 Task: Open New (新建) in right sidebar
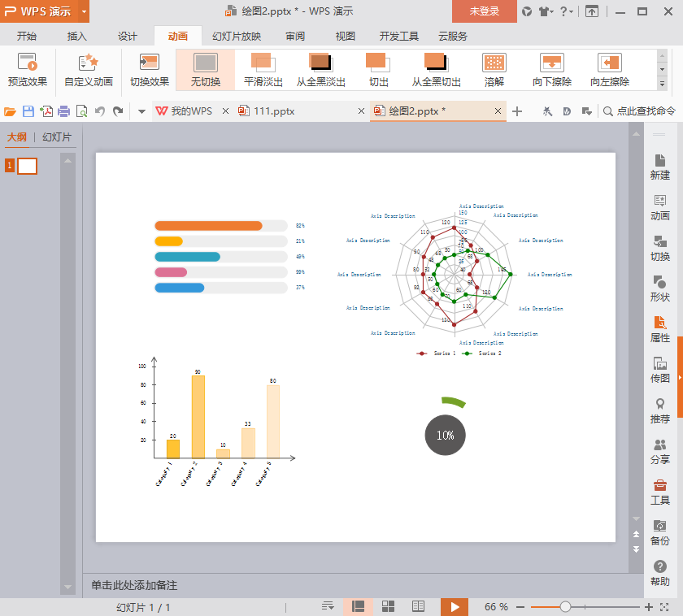(660, 167)
